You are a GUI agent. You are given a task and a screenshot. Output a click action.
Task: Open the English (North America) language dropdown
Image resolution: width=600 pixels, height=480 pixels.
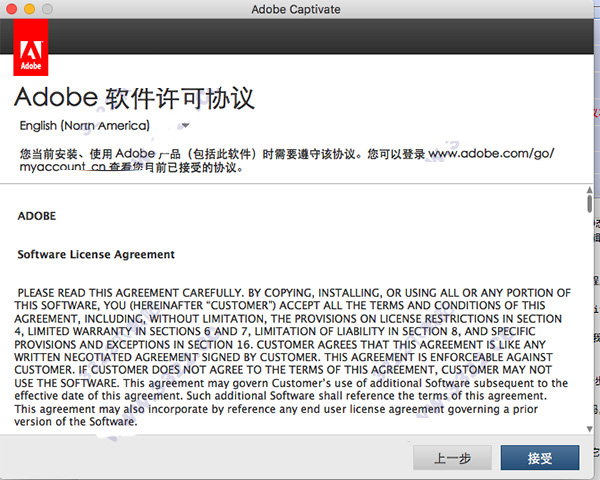tap(104, 126)
